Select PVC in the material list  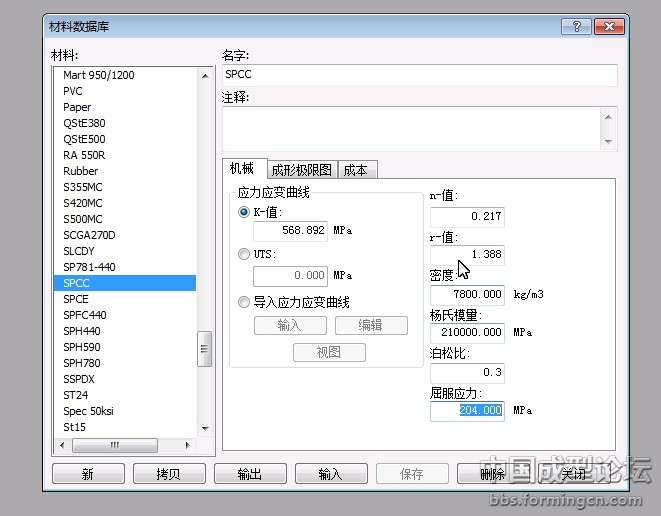click(73, 91)
